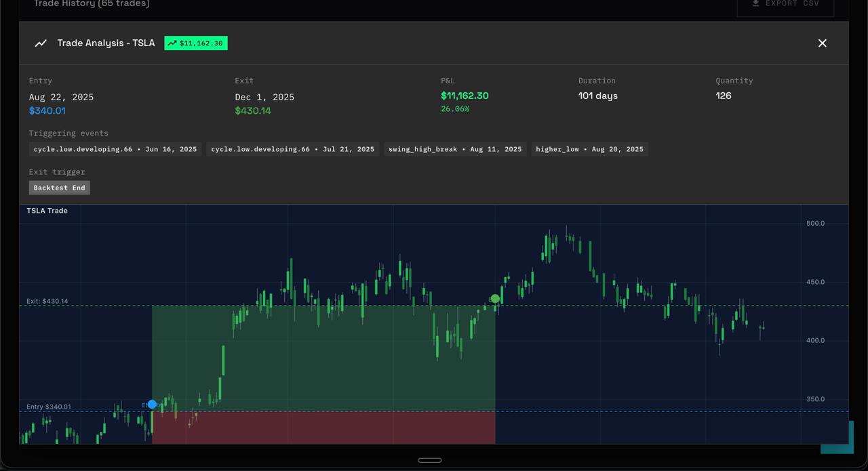Screen dimensions: 868x471
Task: Click the cycle.low.developing.66 Jul 21 event chip
Action: [x=292, y=149]
